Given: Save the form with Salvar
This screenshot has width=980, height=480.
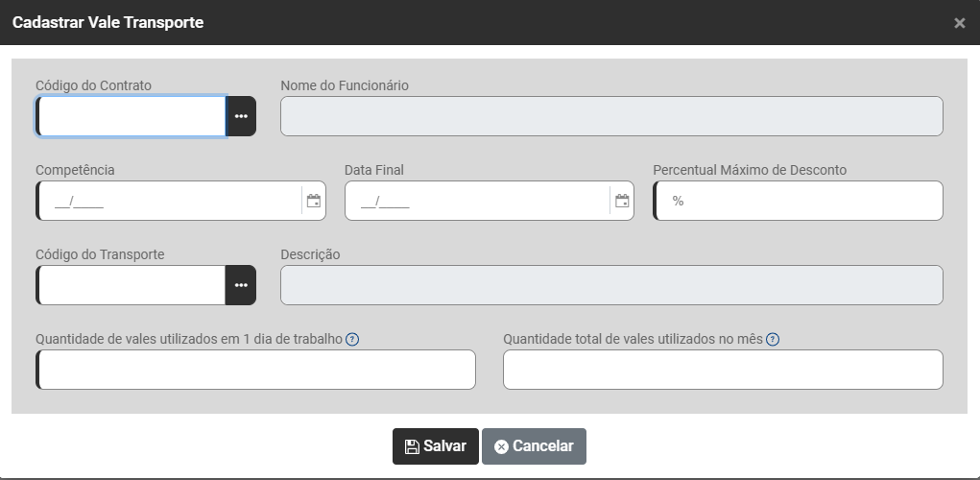Looking at the screenshot, I should pos(435,446).
